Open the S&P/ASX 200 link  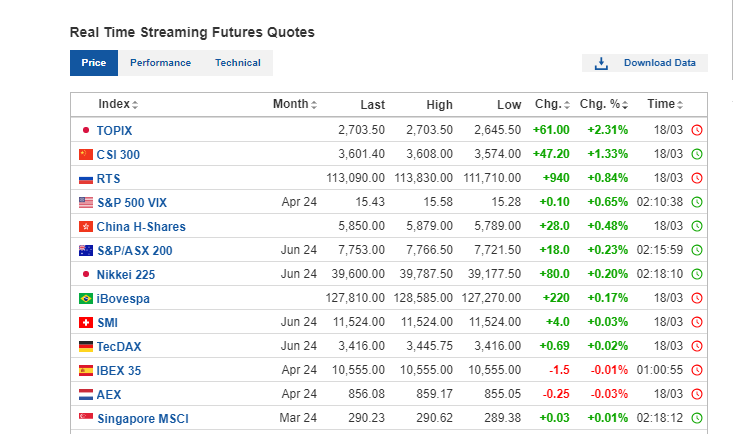tap(135, 251)
